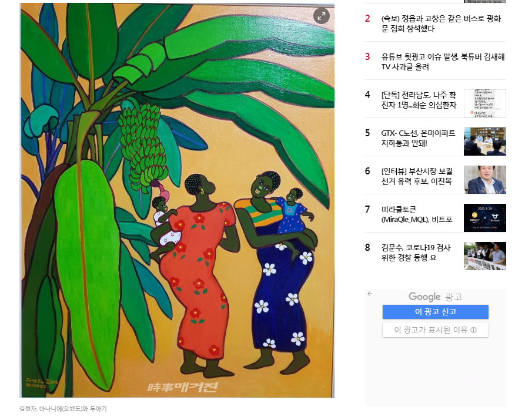Expand the painting image to fullscreen
Viewport: 532px width, 417px height.
[321, 16]
